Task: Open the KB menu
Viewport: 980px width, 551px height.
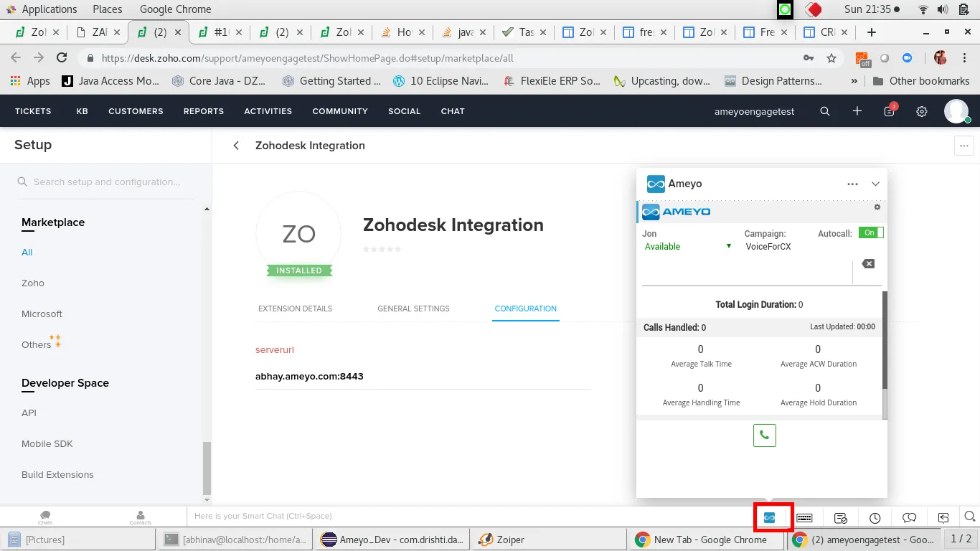Action: (83, 111)
